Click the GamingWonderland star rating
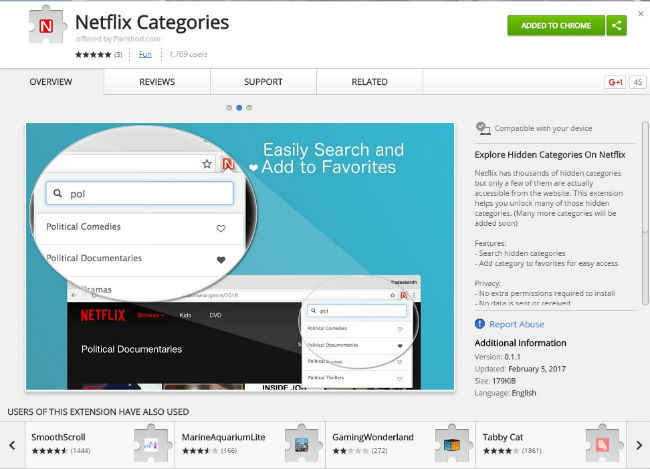This screenshot has height=469, width=650. pyautogui.click(x=350, y=451)
